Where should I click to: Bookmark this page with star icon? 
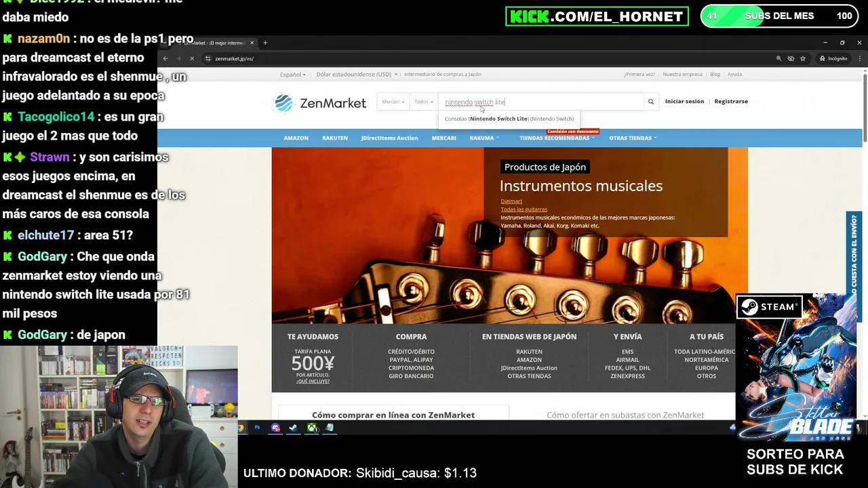pyautogui.click(x=803, y=58)
